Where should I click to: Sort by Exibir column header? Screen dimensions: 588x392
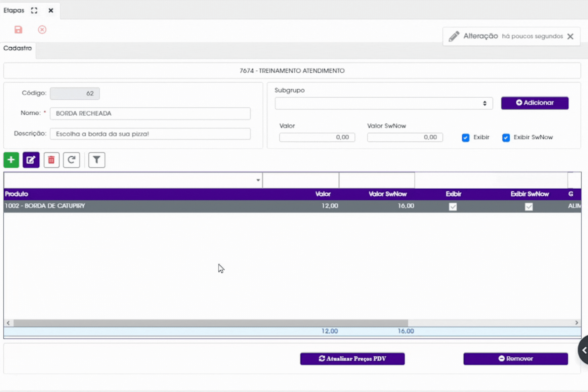(453, 194)
